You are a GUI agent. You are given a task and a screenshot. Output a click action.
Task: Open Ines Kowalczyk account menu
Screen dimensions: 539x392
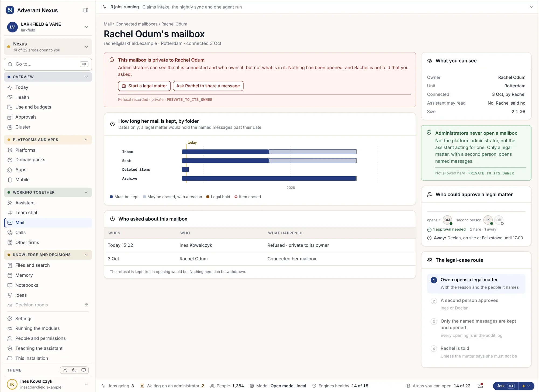pos(48,384)
